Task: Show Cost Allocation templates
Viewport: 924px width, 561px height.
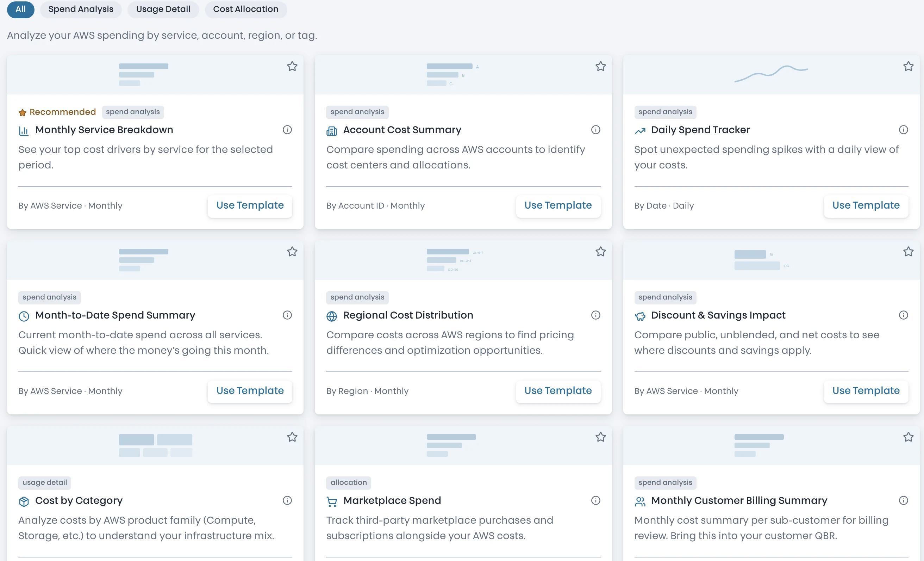Action: 246,10
